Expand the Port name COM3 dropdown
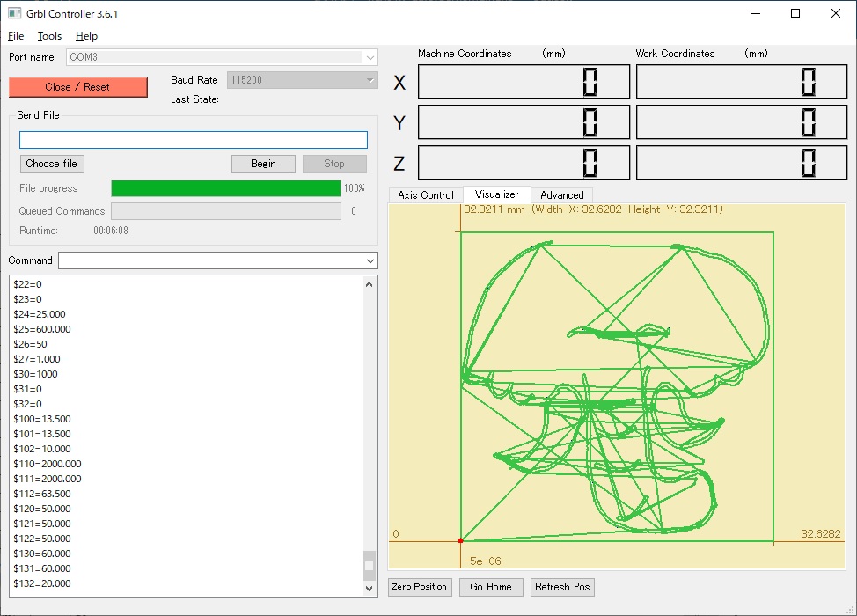 370,57
